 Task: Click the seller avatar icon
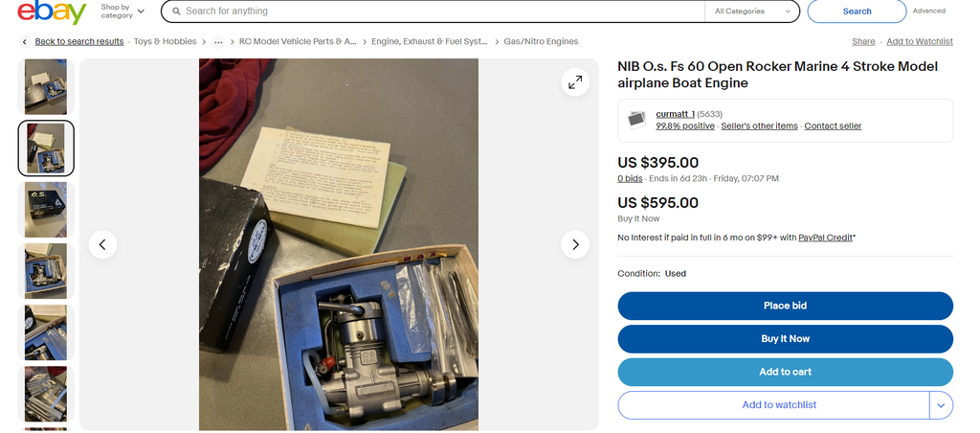coord(636,120)
